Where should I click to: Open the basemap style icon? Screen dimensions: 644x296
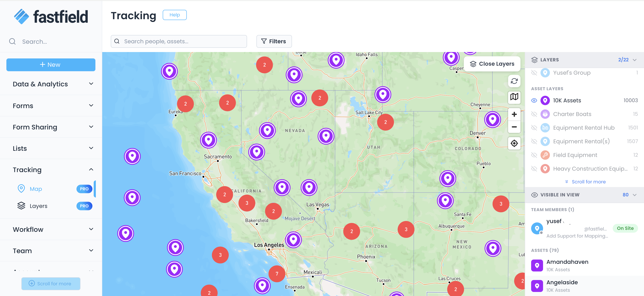[514, 97]
